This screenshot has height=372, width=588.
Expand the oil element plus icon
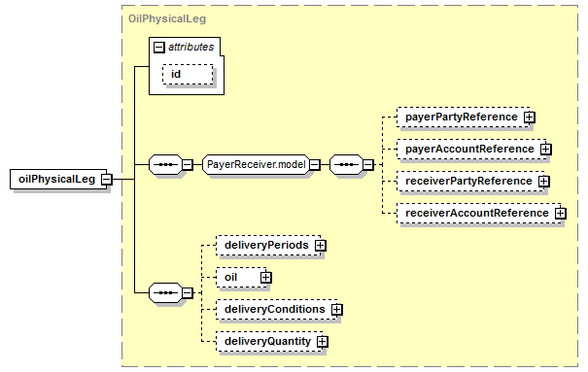point(266,277)
